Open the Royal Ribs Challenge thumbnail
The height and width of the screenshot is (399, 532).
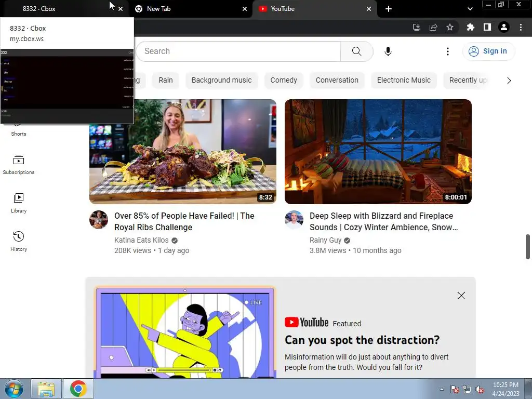coord(182,152)
